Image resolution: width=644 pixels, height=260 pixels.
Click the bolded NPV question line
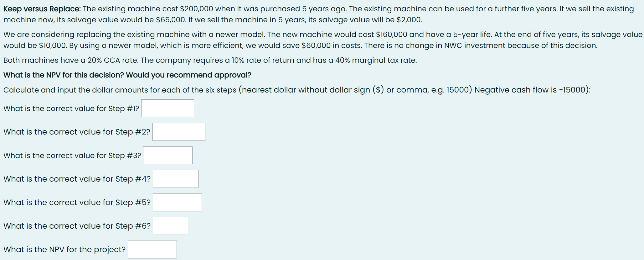tap(127, 75)
